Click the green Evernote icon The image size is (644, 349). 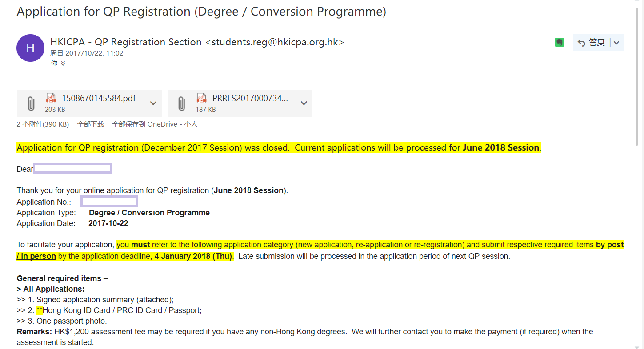pyautogui.click(x=560, y=42)
